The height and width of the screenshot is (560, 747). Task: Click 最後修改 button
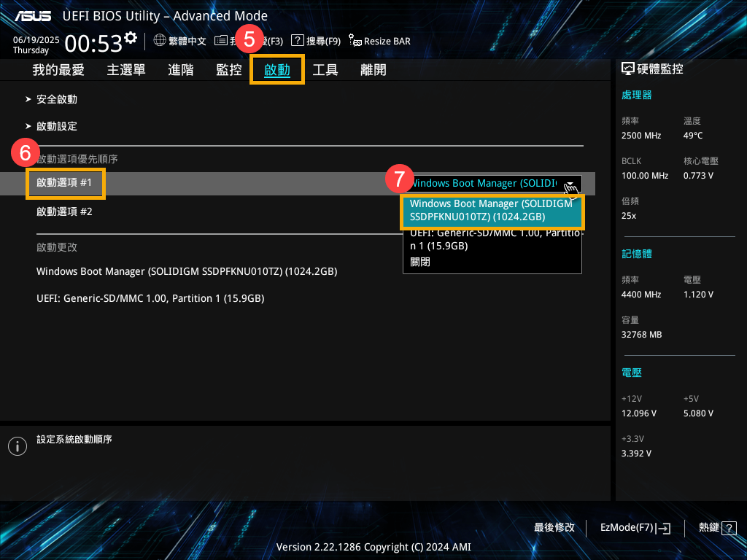[554, 528]
